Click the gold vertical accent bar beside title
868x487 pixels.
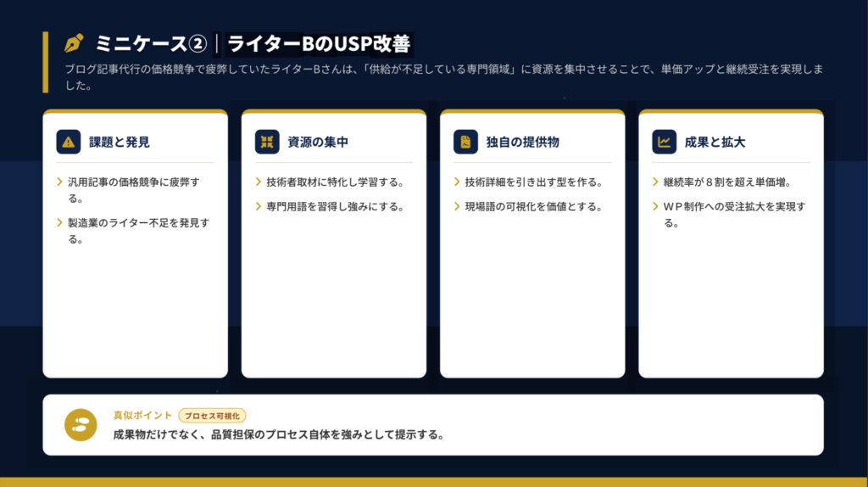tap(46, 61)
